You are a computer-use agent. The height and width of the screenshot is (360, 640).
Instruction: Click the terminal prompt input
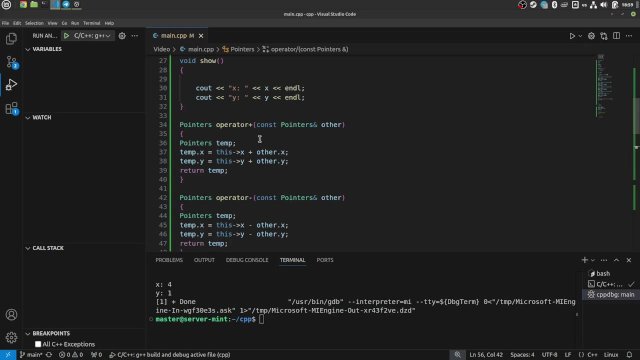(261, 320)
